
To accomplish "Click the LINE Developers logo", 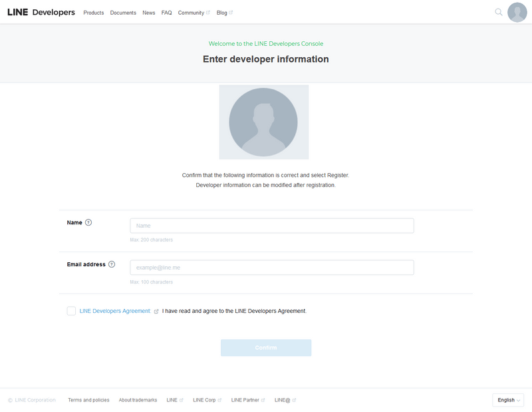I will 41,12.
